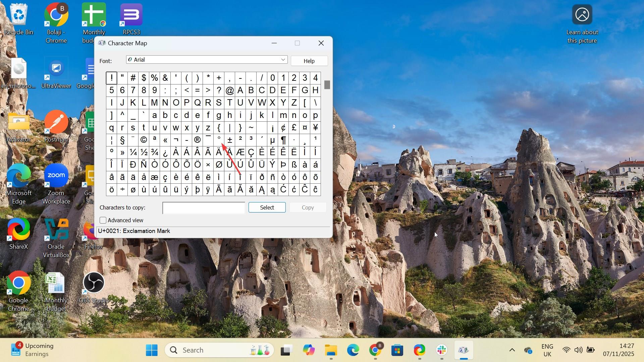Click the Characters to copy field
644x362 pixels.
(204, 208)
